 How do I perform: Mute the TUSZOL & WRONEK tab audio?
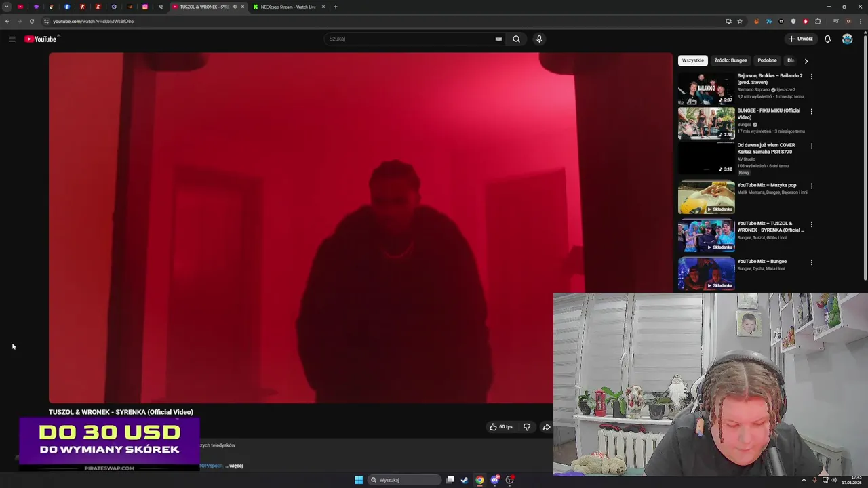coord(235,7)
